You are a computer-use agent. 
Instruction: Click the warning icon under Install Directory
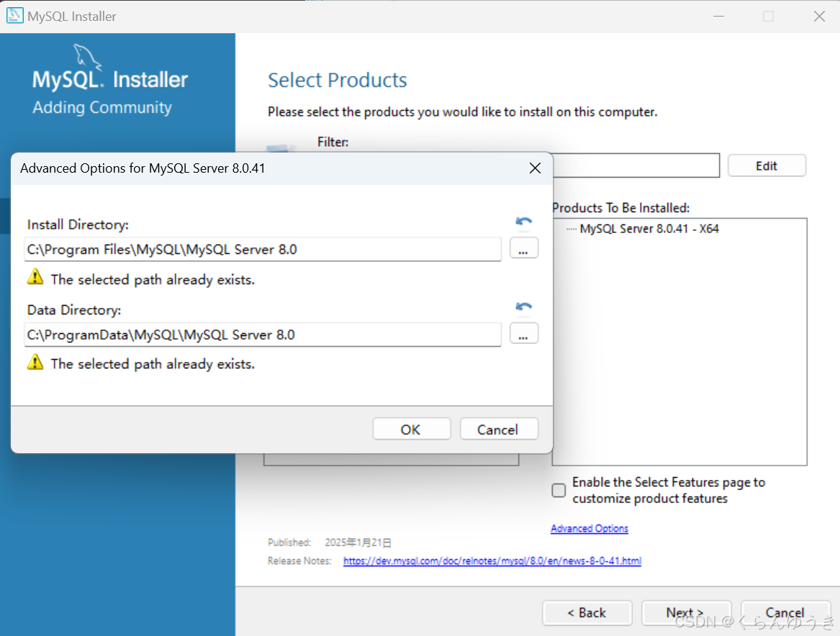pos(35,277)
